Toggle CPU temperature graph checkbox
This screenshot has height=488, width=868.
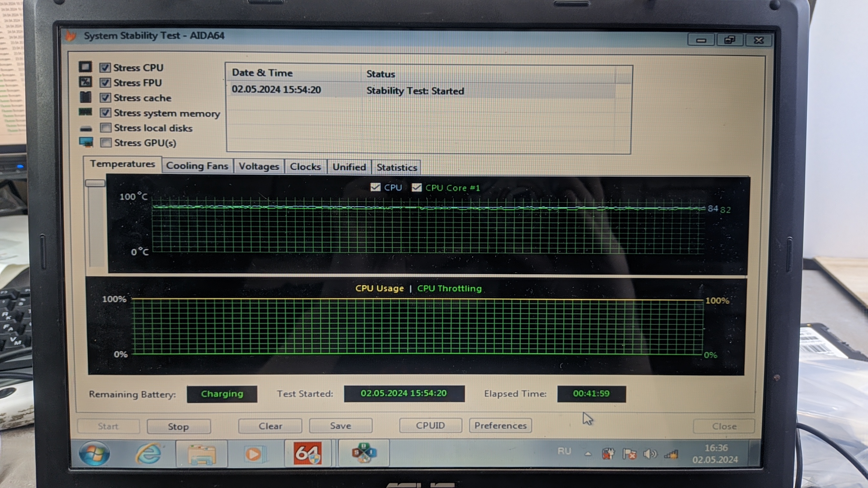tap(375, 187)
